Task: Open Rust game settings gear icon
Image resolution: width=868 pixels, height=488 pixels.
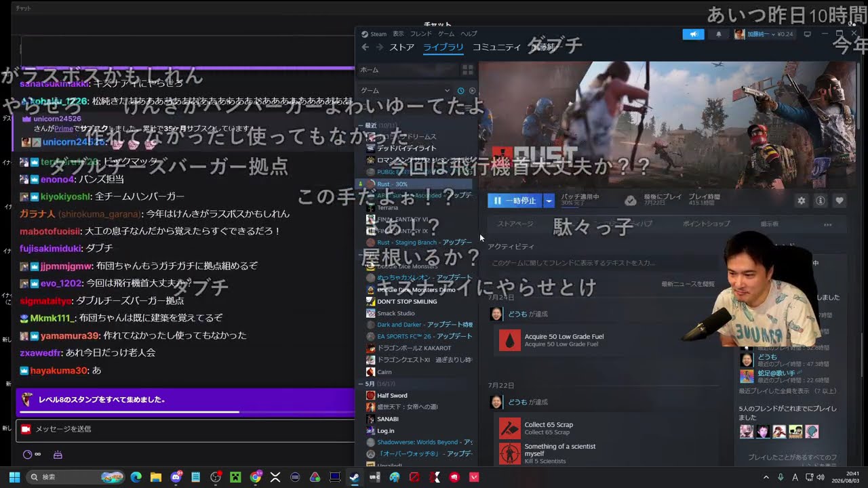Action: click(802, 201)
